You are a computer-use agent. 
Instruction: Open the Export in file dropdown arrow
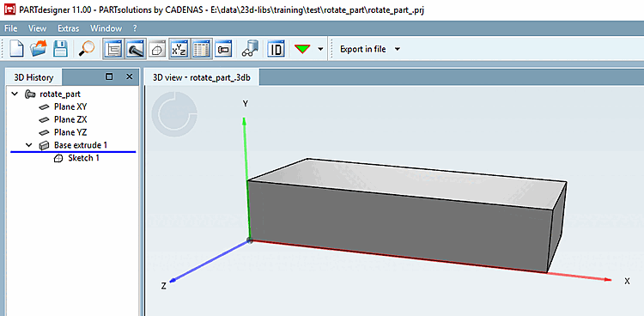click(398, 49)
